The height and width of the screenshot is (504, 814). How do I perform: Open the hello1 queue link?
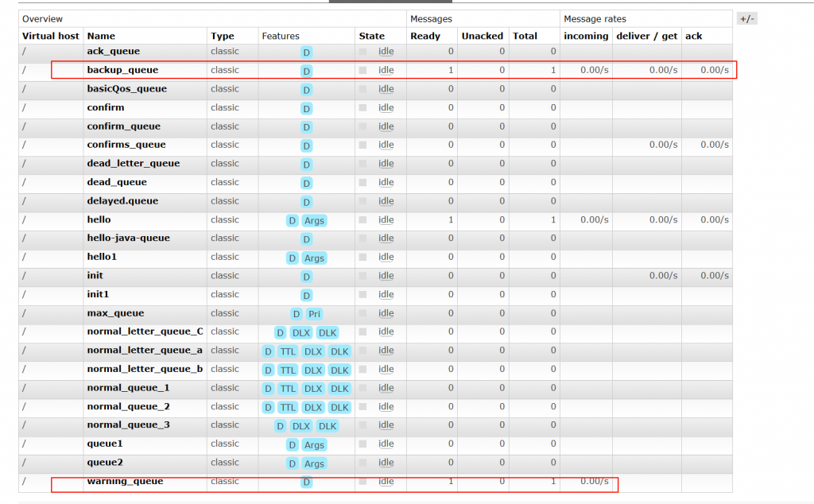(x=102, y=257)
